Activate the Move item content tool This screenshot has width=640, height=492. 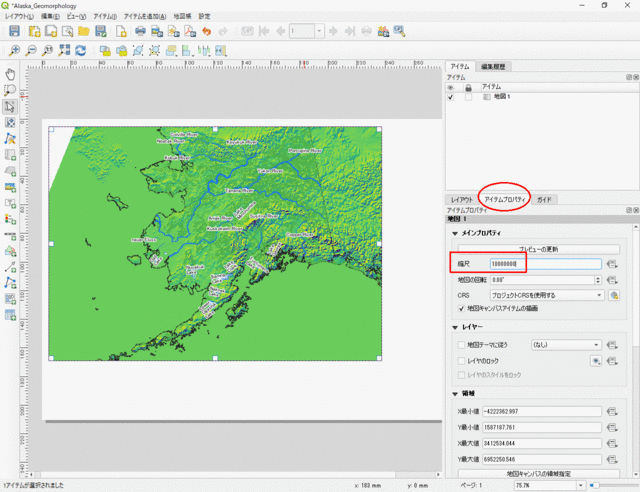tap(10, 122)
